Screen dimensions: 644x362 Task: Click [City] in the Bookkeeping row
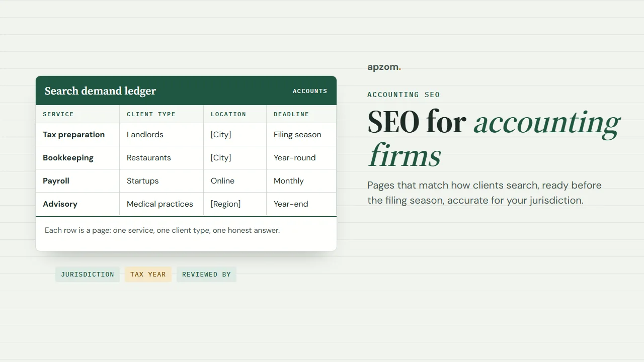coord(235,158)
